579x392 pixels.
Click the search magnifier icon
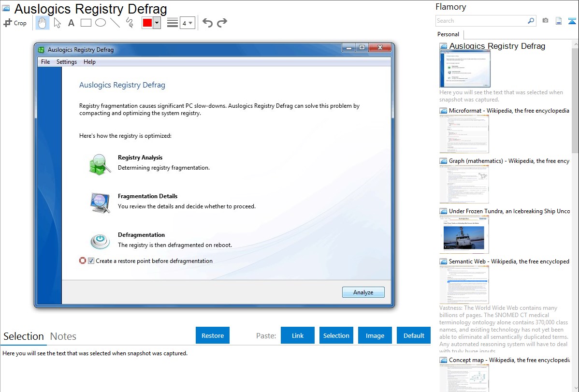click(531, 21)
